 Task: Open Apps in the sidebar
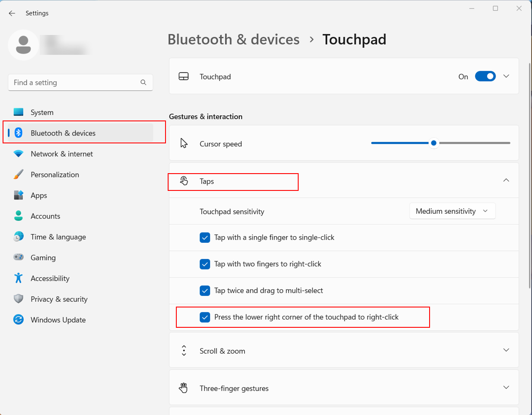point(39,196)
